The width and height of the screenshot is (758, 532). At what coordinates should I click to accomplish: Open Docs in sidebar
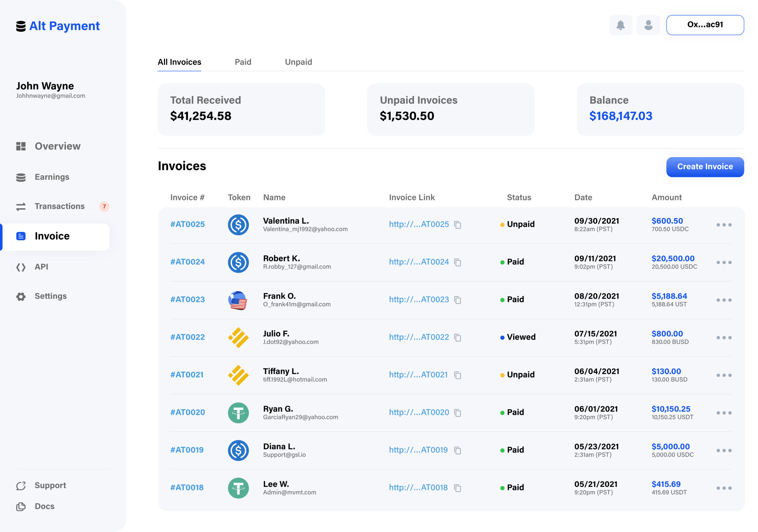pyautogui.click(x=35, y=506)
